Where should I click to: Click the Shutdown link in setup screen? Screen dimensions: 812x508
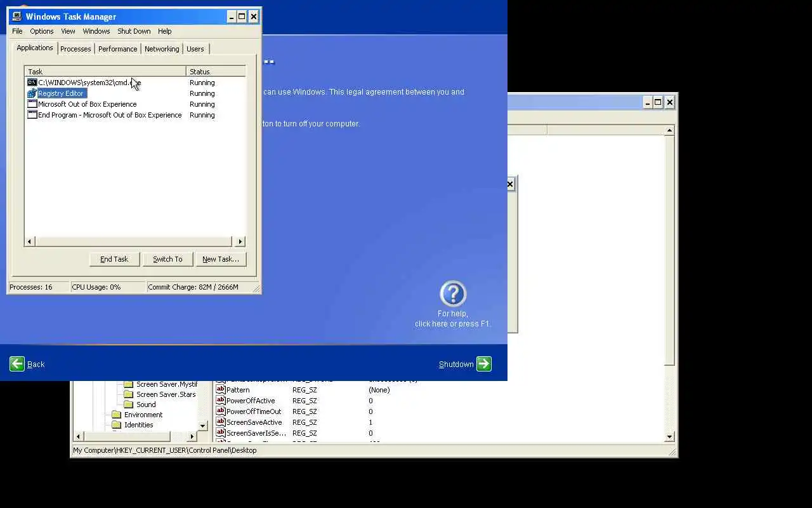coord(456,364)
